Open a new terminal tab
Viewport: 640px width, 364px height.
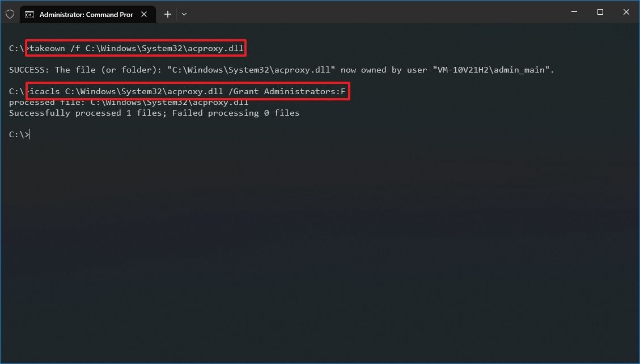coord(168,14)
